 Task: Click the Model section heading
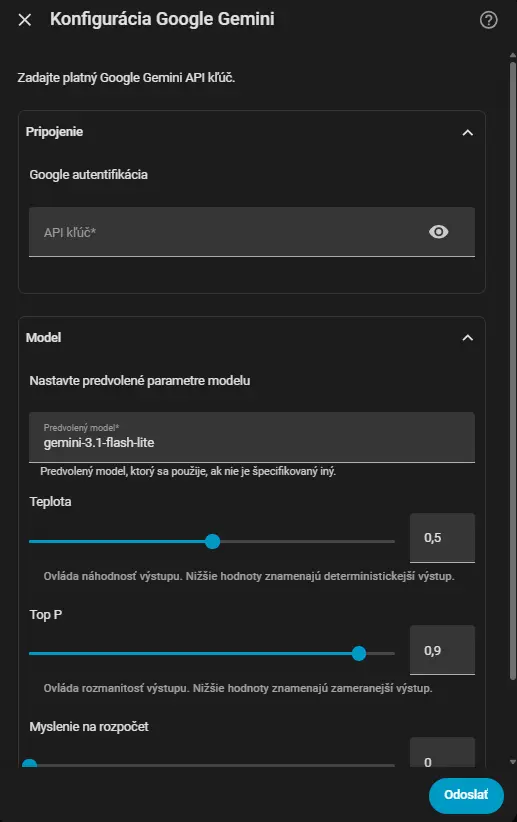click(x=43, y=338)
